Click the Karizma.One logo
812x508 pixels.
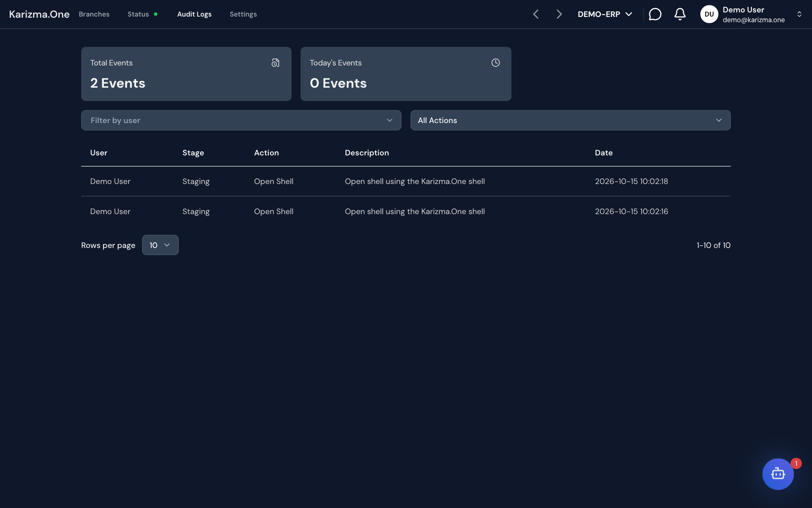click(x=39, y=14)
